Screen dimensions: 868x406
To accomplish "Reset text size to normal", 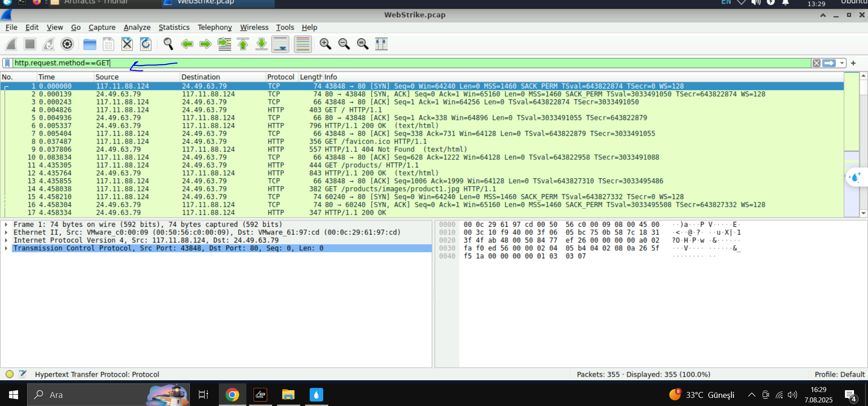I will [x=363, y=44].
